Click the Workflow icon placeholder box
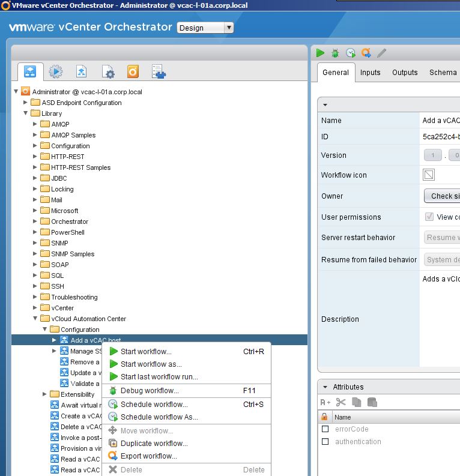Viewport: 460px width, 476px height. pyautogui.click(x=429, y=175)
